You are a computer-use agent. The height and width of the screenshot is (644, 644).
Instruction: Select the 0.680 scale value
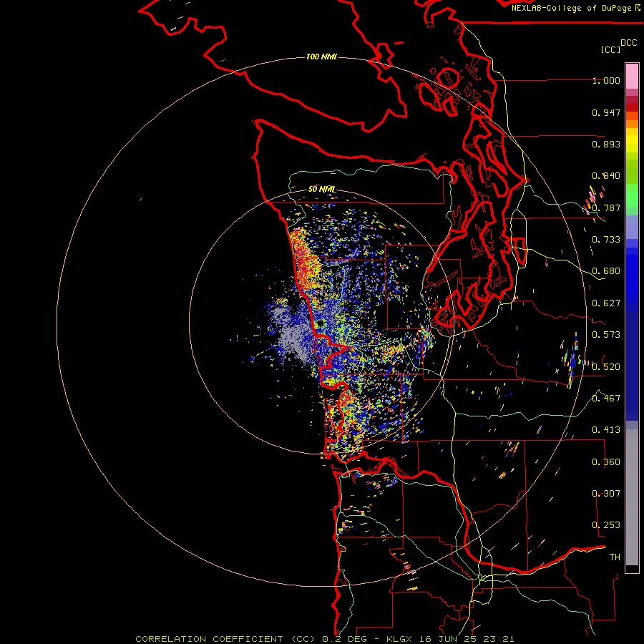[606, 271]
